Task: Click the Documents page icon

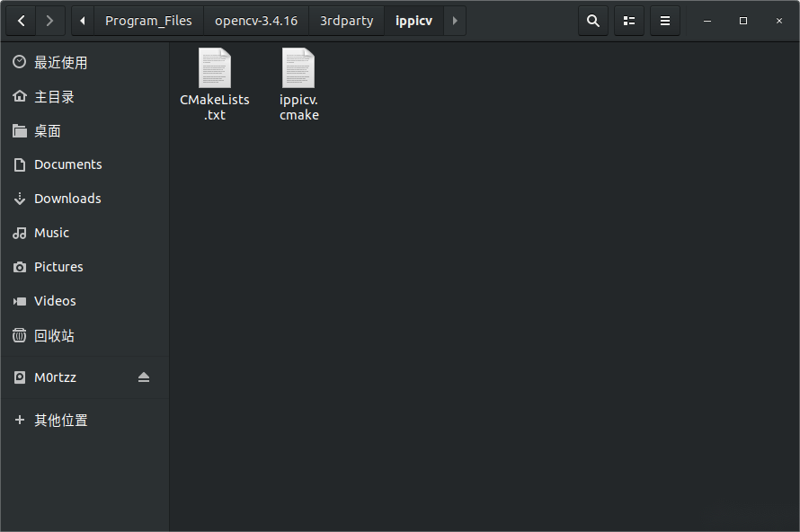Action: click(x=20, y=164)
